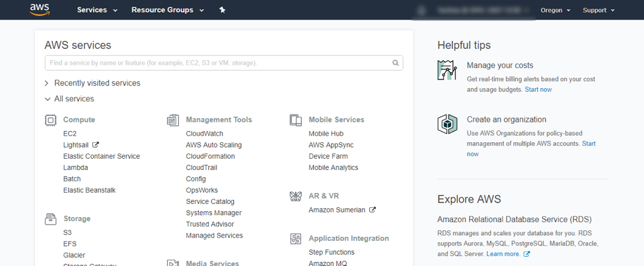Image resolution: width=644 pixels, height=266 pixels.
Task: Click external link icon next to Lightsail
Action: pos(96,144)
